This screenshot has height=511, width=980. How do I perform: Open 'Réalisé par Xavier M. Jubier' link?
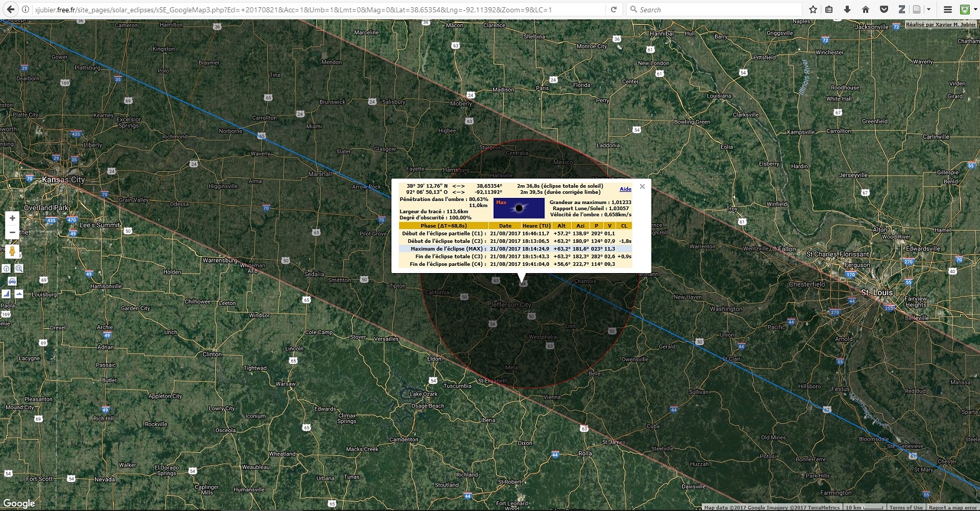[941, 25]
